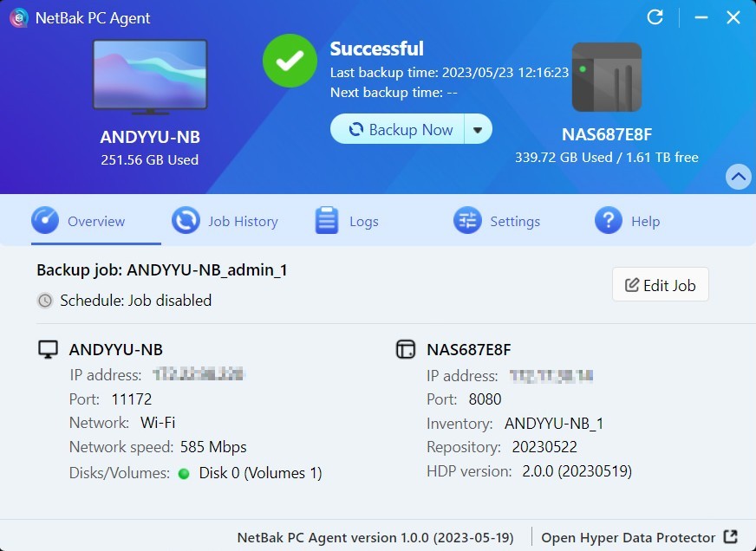Click the small monitor icon next to ANDYYU-NB
This screenshot has height=551, width=756.
[49, 350]
